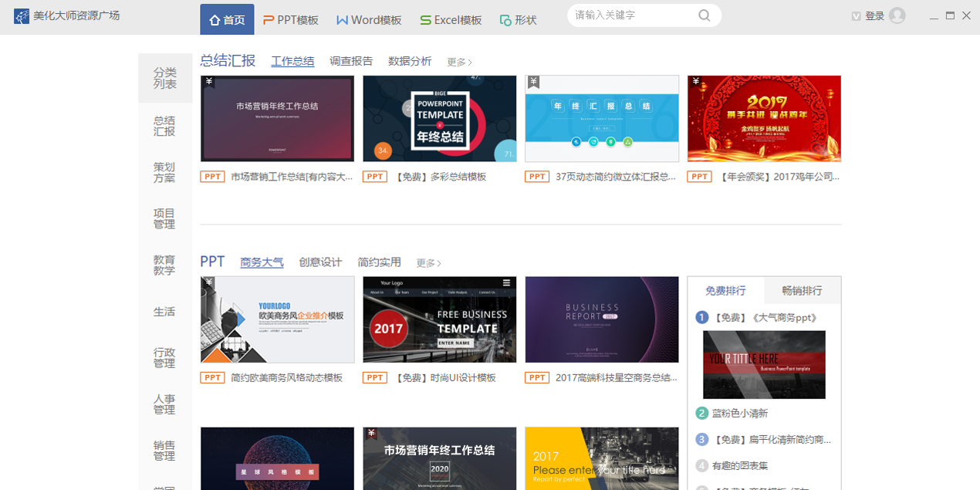
Task: Open rank 4 有趣的图表集
Action: click(739, 466)
